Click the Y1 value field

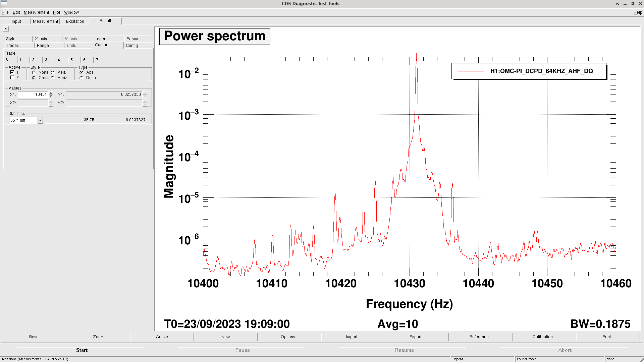(x=104, y=95)
